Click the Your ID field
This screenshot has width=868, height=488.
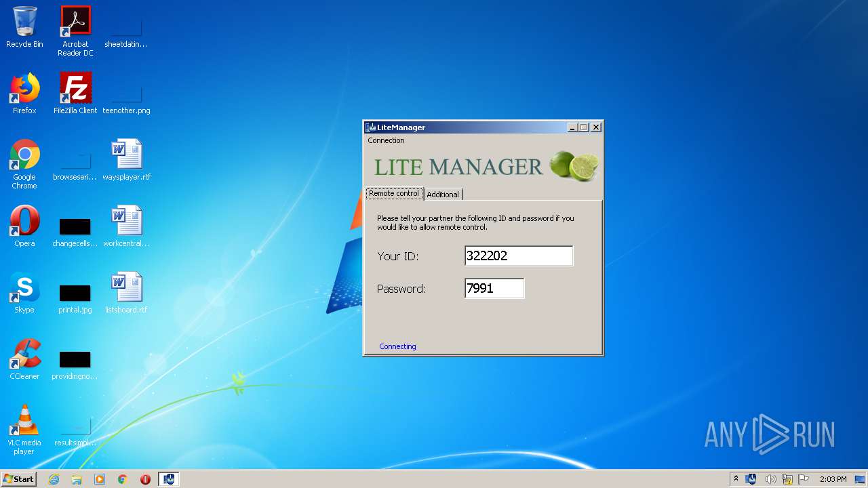click(x=519, y=256)
